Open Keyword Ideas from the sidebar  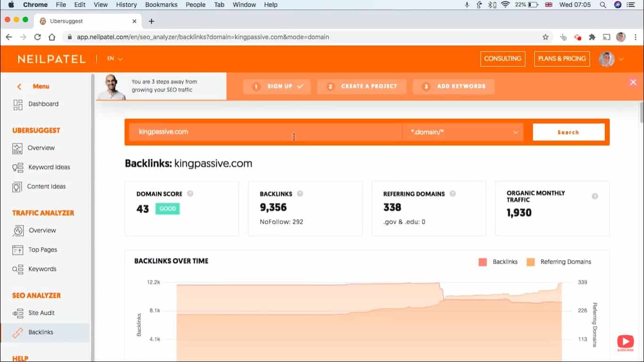49,167
